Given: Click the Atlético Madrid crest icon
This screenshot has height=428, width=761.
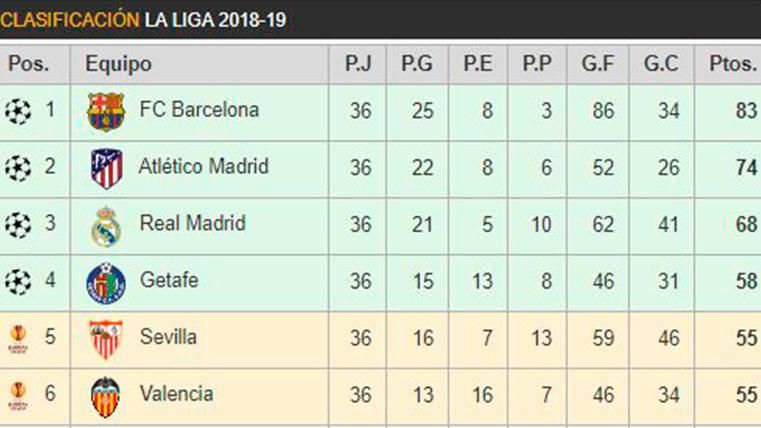Looking at the screenshot, I should (x=106, y=169).
